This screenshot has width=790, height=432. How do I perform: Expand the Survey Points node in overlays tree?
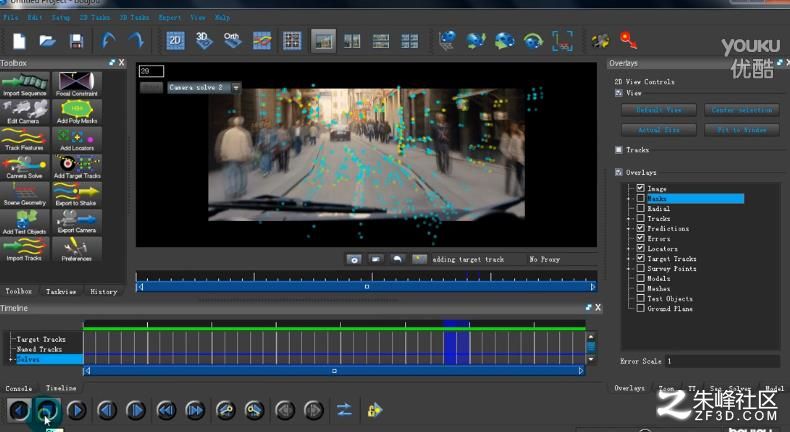coord(628,269)
